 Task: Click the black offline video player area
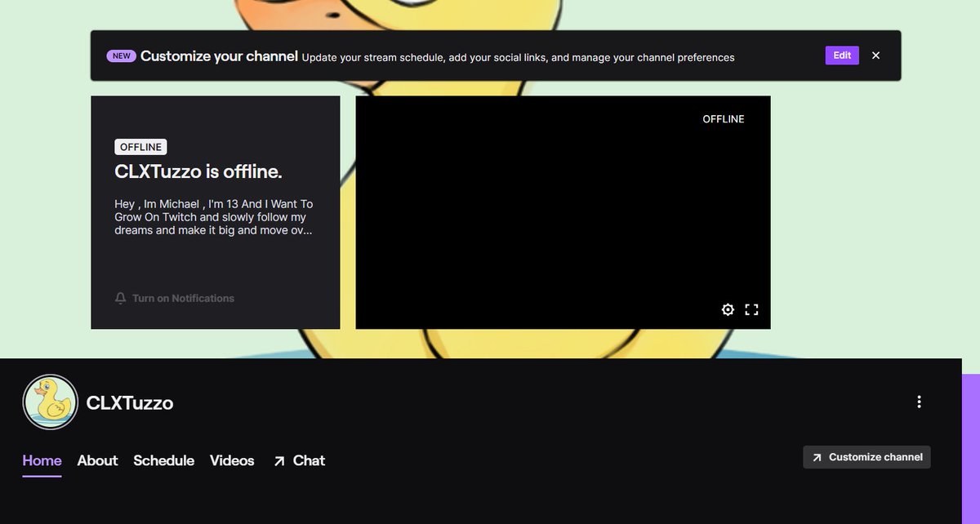[563, 212]
